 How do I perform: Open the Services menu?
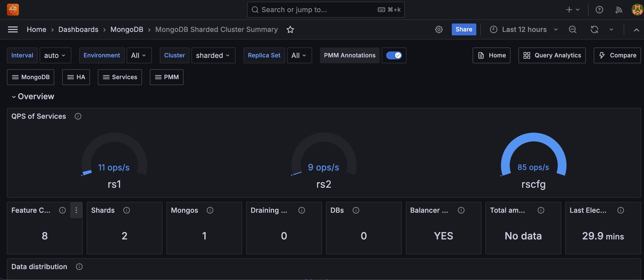tap(120, 77)
